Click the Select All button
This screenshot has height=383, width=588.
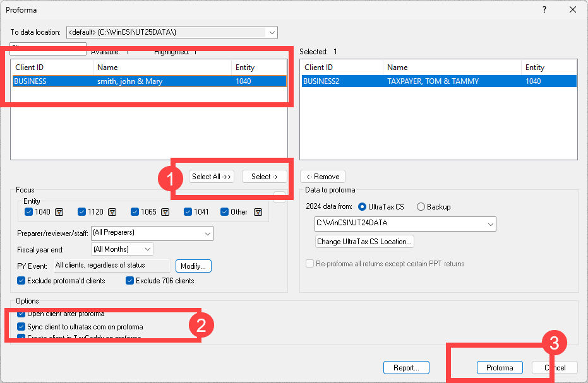pyautogui.click(x=211, y=176)
